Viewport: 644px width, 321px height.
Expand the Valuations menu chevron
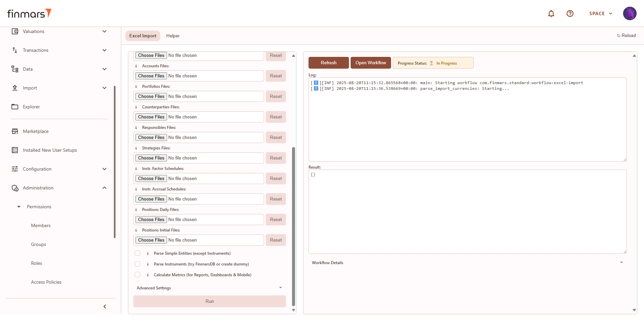(x=104, y=31)
